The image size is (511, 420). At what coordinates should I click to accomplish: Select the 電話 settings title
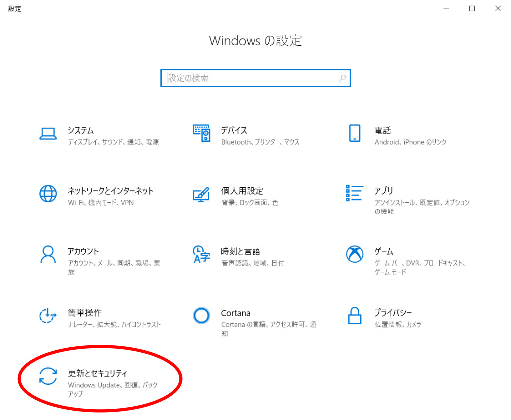[383, 130]
